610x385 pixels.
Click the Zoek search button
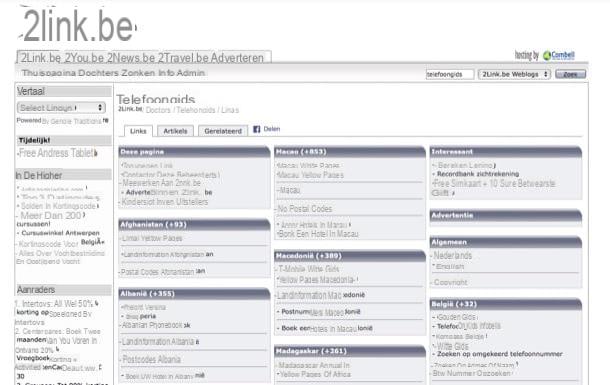[x=570, y=74]
